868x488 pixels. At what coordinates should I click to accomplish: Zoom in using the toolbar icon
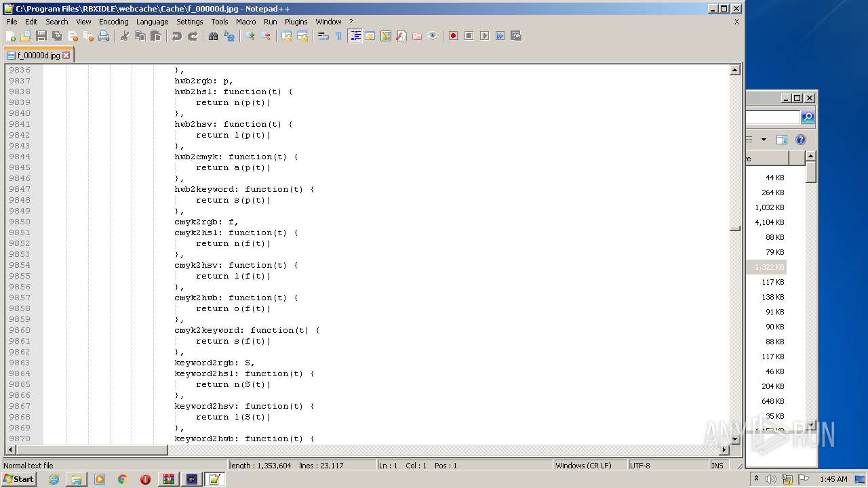[250, 36]
